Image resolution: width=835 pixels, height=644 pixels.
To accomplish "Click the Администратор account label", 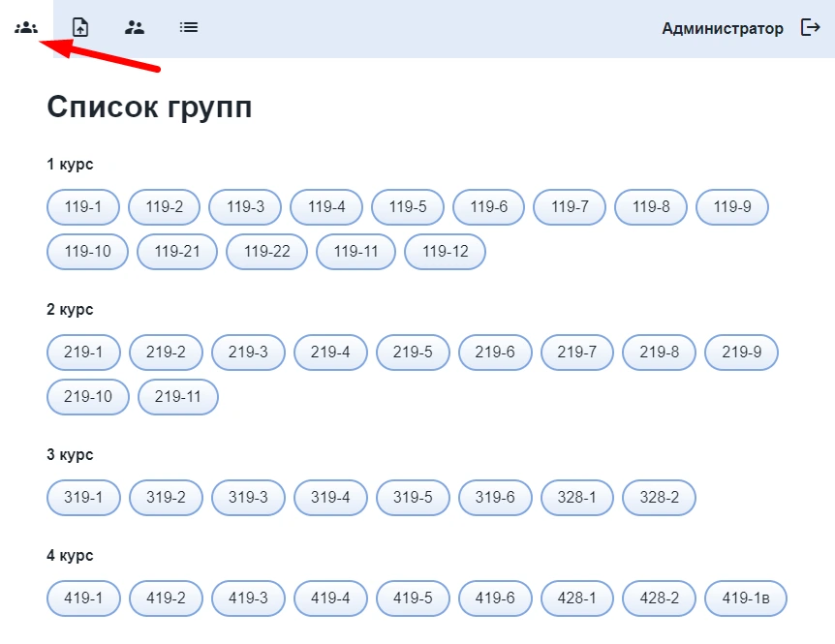I will pyautogui.click(x=722, y=28).
